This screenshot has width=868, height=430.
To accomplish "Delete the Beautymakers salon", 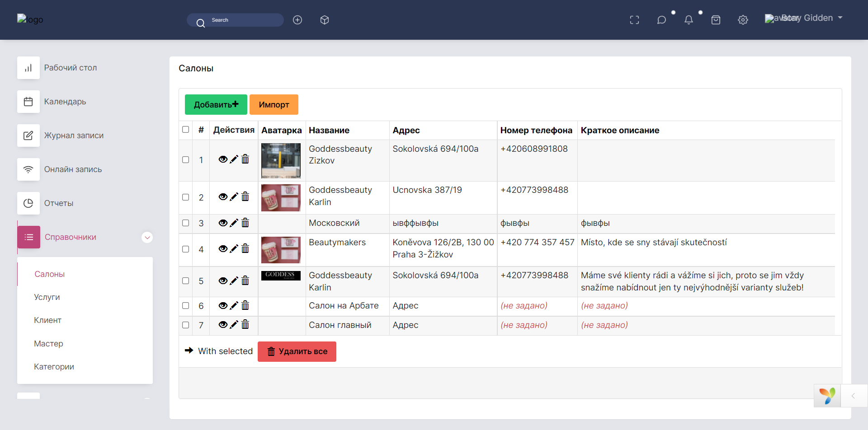I will [245, 248].
